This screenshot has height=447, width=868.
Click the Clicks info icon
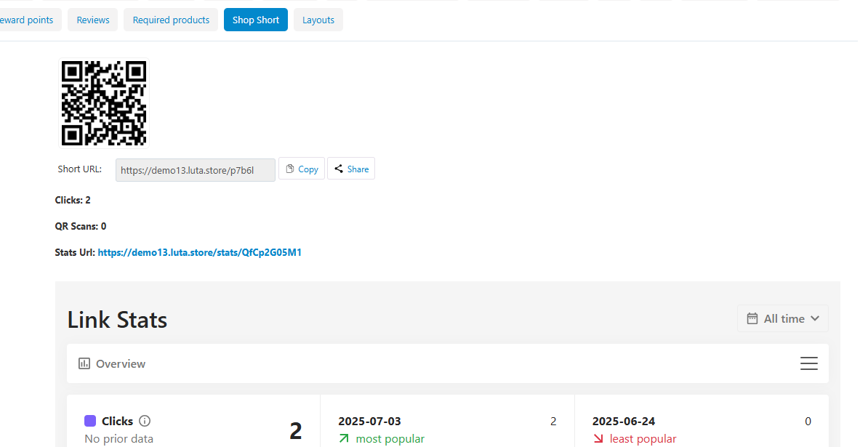(145, 421)
